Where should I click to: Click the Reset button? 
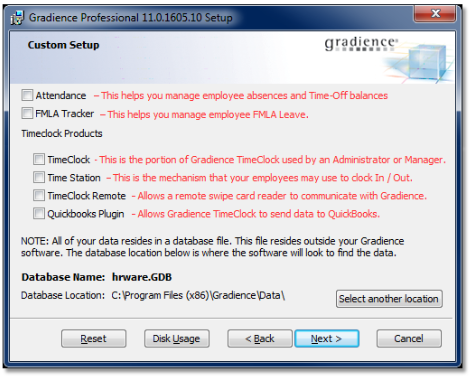[94, 339]
